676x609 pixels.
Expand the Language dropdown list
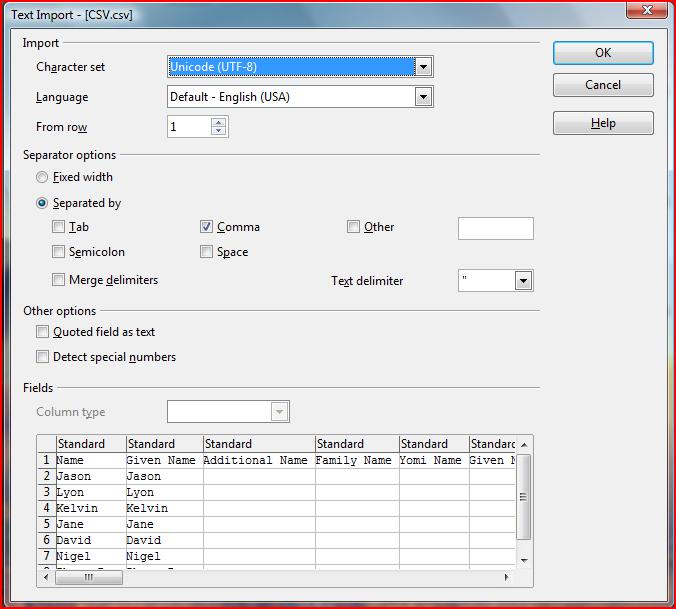pos(423,97)
